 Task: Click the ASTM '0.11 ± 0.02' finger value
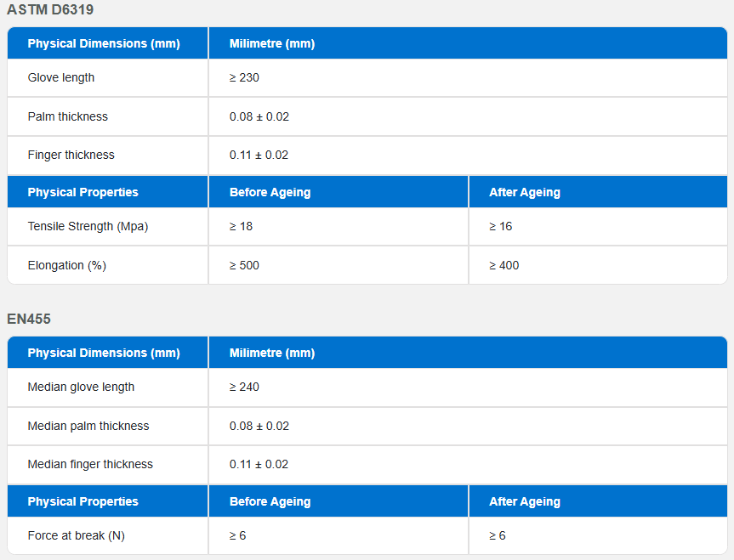(x=259, y=155)
